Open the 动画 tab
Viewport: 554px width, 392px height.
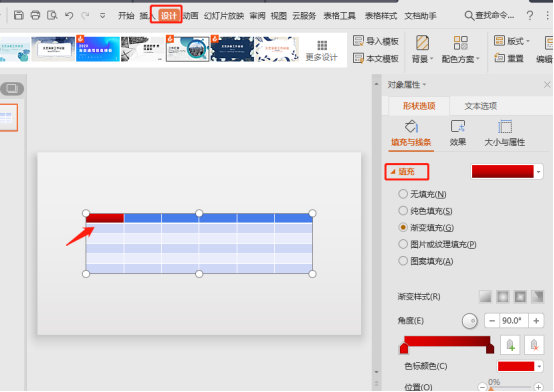(191, 16)
